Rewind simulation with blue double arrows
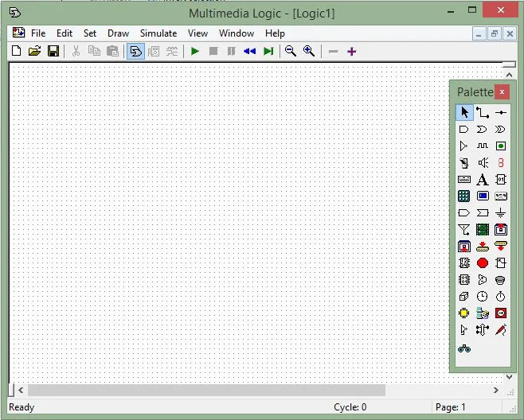Screen dimensions: 524x420 coord(249,52)
